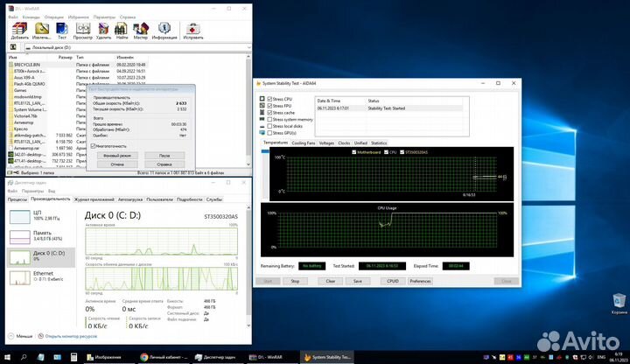Enable Stress GPU(s) checkbox
The height and width of the screenshot is (364, 630).
[269, 133]
